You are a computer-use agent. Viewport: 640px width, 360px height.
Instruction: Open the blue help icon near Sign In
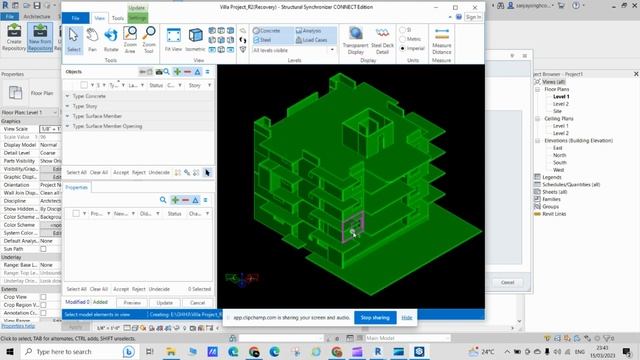coord(459,17)
